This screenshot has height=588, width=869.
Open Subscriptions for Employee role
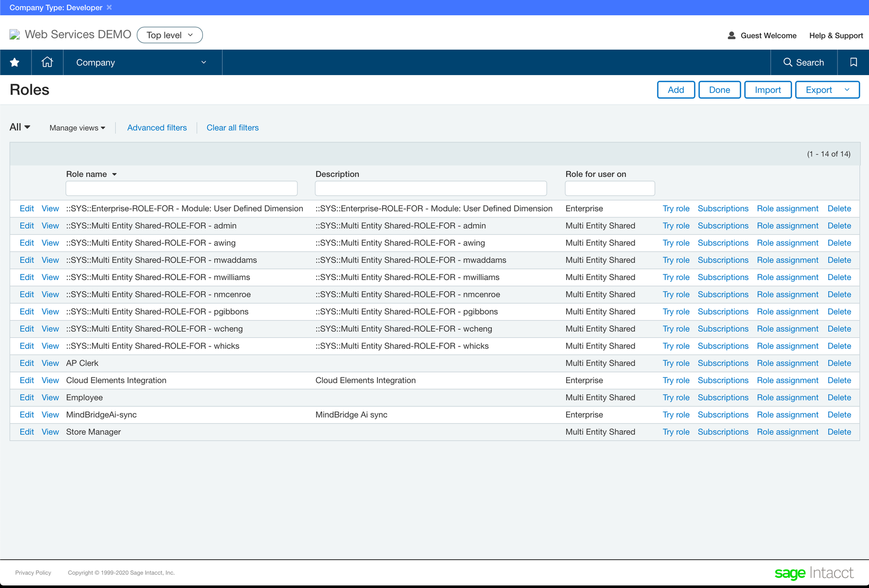click(x=723, y=398)
